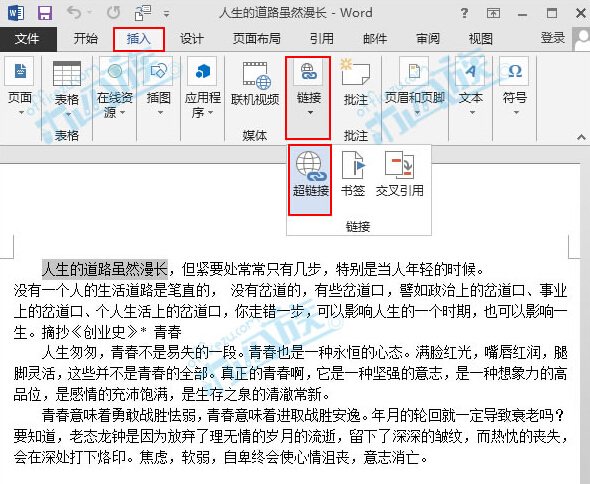Click the Undo arrow icon
Viewport: 590px width, 484px height.
[x=75, y=13]
